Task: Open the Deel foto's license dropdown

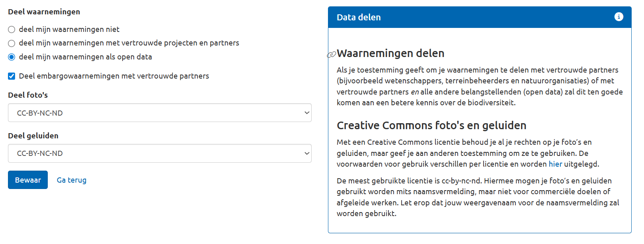Action: 160,113
